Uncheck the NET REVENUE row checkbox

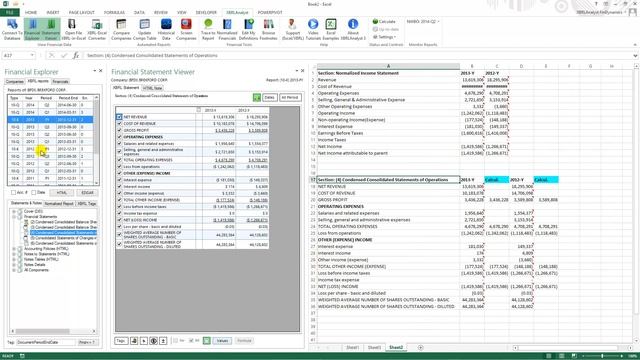coord(119,117)
